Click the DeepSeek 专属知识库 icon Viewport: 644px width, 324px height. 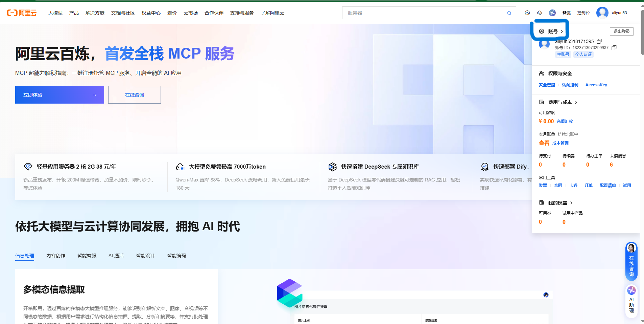pos(333,167)
